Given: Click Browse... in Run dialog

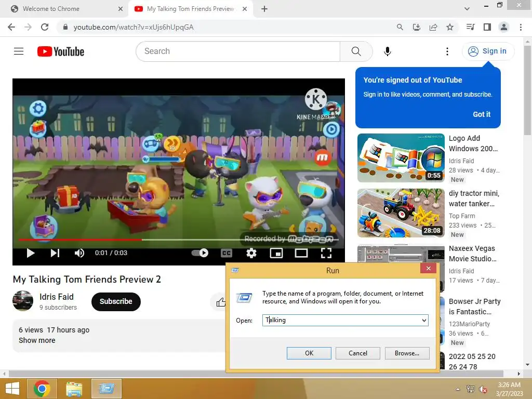Looking at the screenshot, I should pos(407,353).
